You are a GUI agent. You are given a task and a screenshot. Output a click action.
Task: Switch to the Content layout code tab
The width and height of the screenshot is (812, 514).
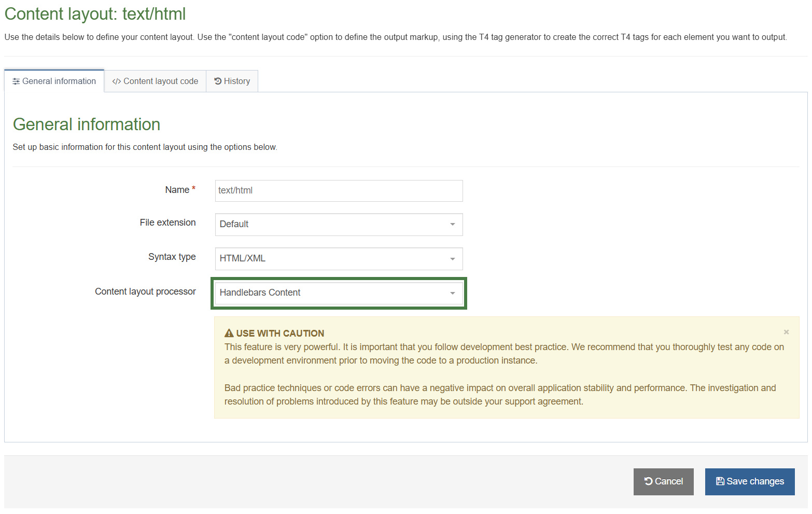[x=155, y=81]
